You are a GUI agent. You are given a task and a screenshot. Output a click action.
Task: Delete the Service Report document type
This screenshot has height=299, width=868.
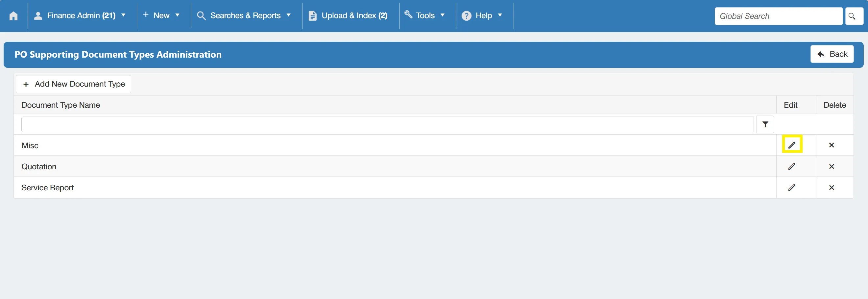[x=831, y=187]
